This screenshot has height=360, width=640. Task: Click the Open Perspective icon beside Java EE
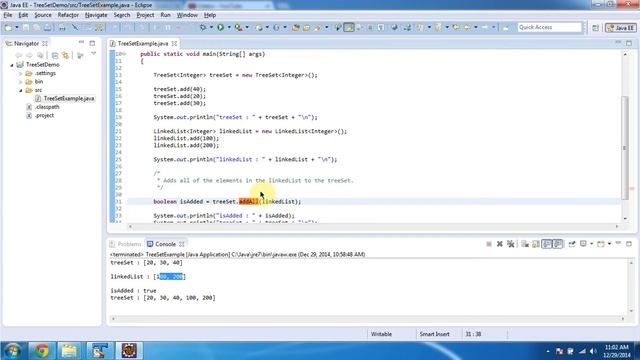click(x=596, y=28)
